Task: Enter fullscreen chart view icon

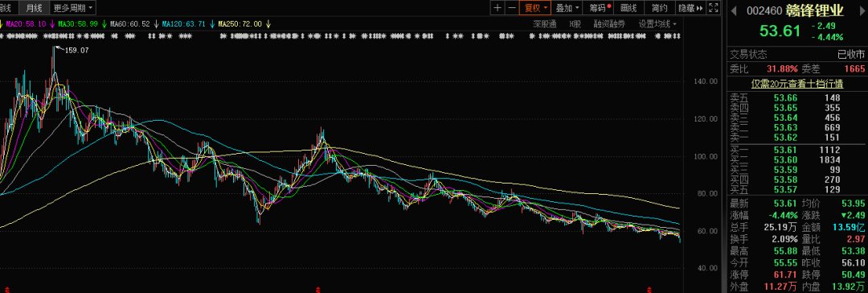Action: point(714,8)
